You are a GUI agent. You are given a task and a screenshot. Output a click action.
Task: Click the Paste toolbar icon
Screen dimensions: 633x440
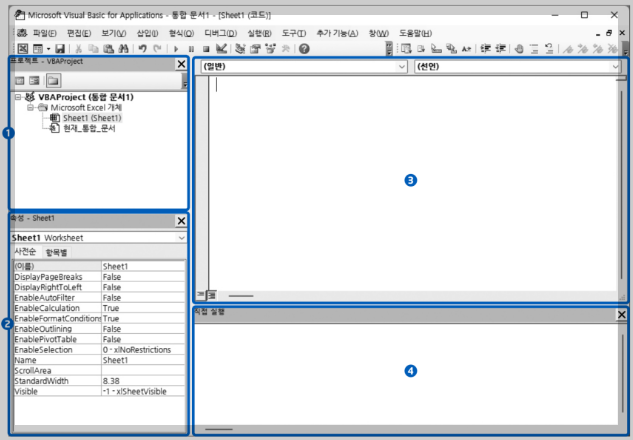(x=108, y=49)
